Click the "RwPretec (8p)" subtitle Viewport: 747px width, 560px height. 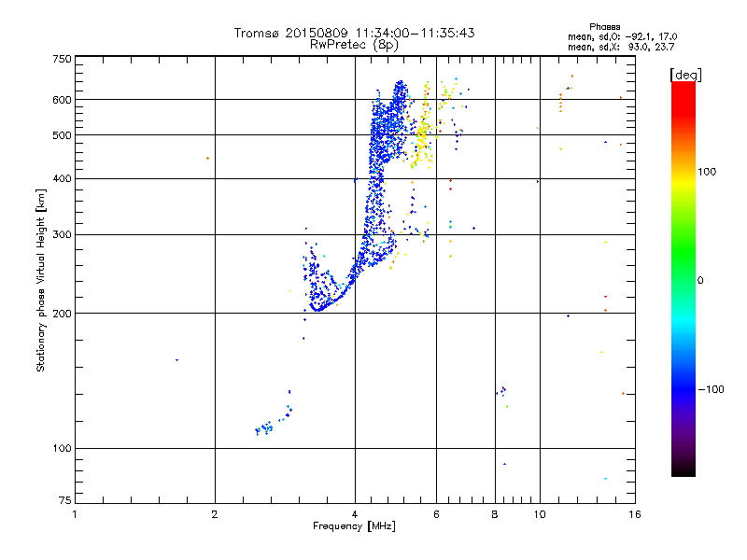coord(354,45)
